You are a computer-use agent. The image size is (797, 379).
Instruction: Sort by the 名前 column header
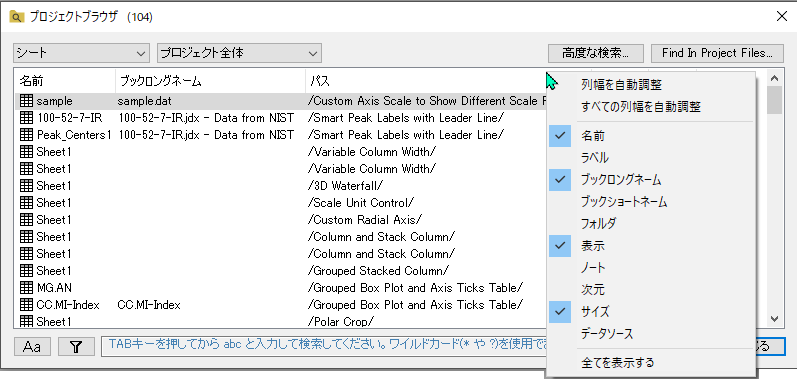click(x=65, y=81)
